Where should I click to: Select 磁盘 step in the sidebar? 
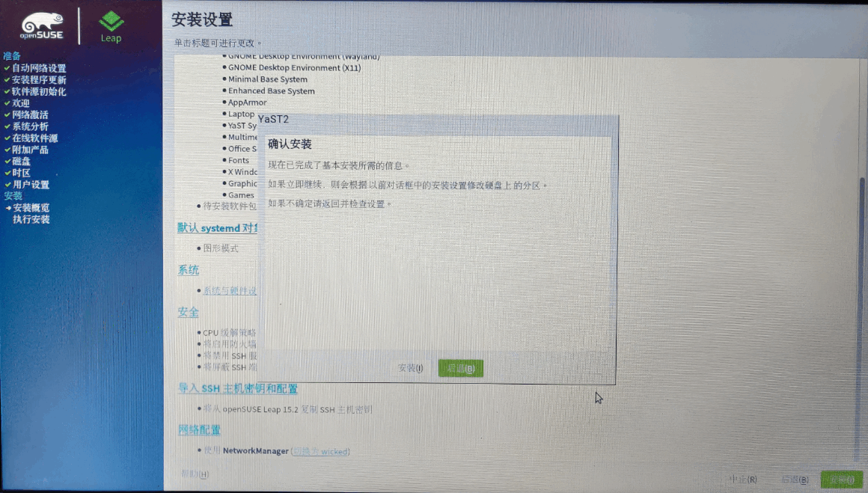click(x=21, y=161)
